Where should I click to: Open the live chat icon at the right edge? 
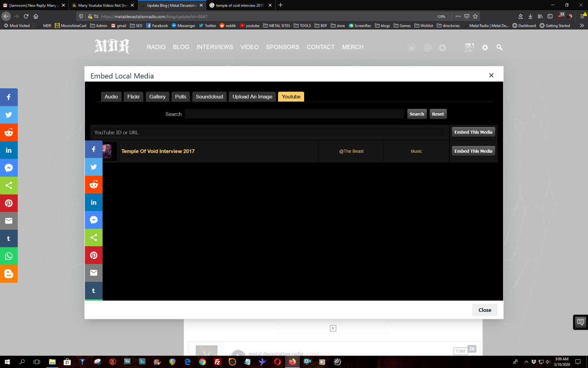[x=581, y=322]
